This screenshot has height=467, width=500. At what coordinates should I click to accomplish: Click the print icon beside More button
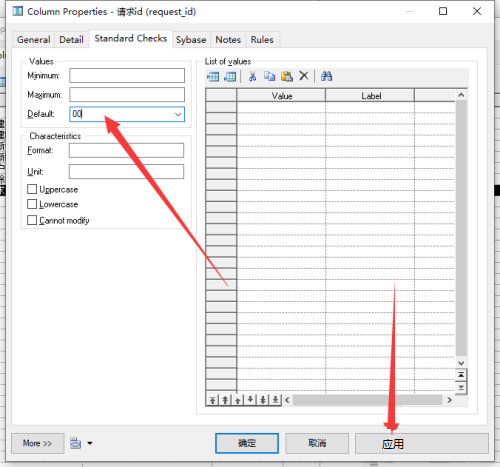76,443
